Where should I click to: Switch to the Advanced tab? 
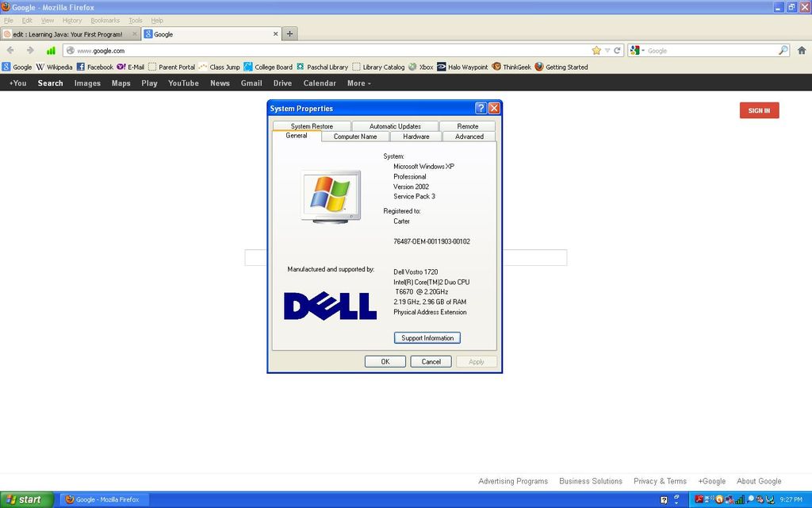click(469, 137)
